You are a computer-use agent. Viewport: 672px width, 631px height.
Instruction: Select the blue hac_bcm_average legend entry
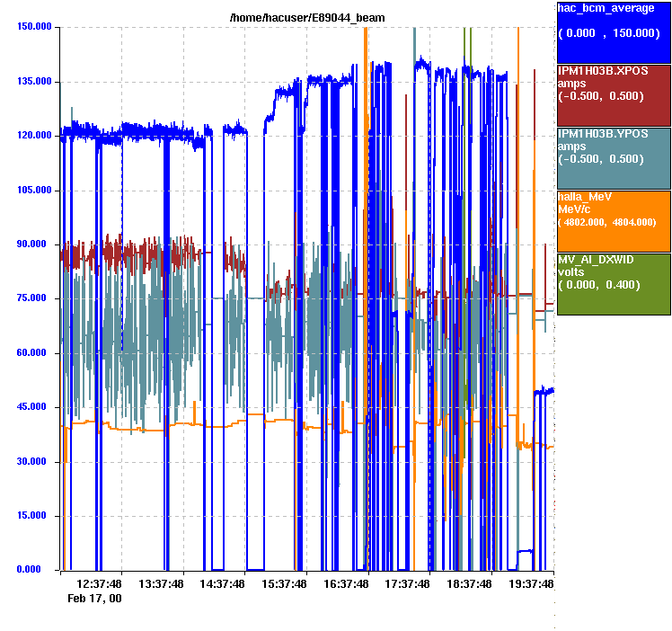[x=614, y=31]
